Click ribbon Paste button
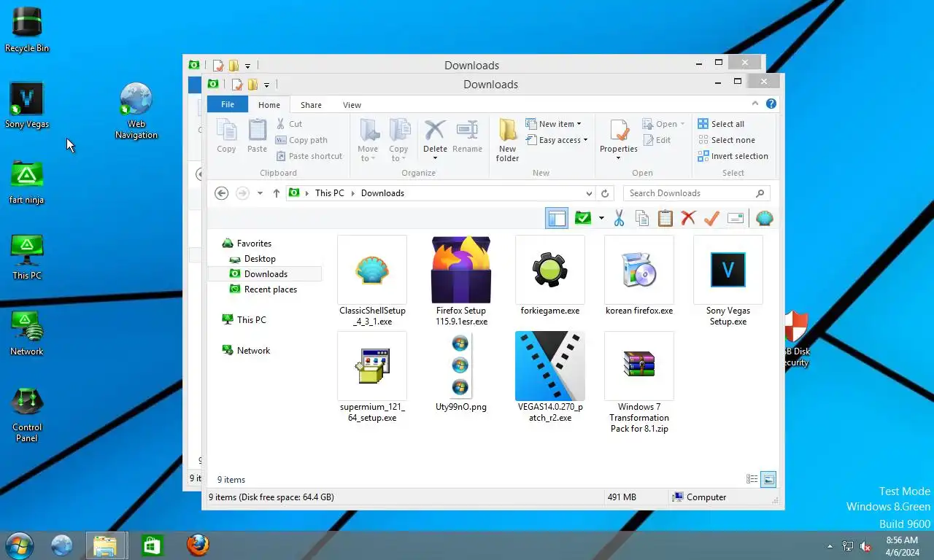Screen dimensions: 934x560 pos(257,137)
